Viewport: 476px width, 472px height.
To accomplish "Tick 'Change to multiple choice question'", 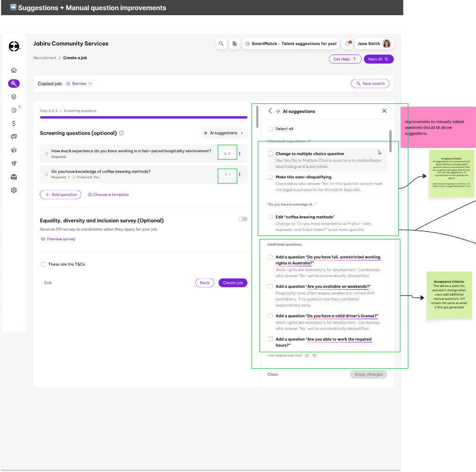I will (270, 154).
